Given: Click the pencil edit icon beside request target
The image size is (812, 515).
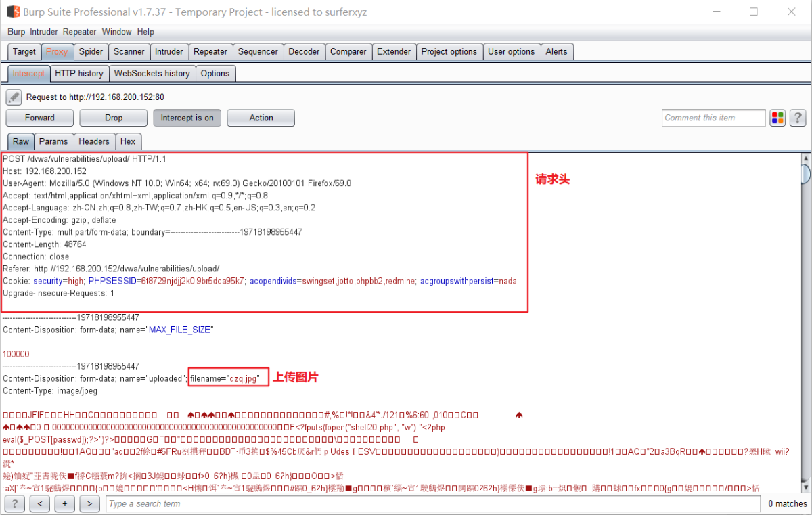Looking at the screenshot, I should (x=14, y=97).
